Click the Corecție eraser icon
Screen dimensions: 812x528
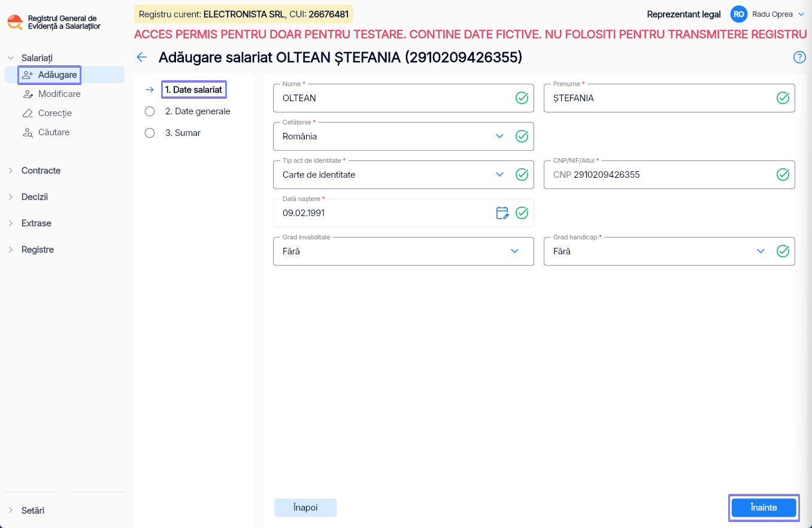(x=28, y=113)
